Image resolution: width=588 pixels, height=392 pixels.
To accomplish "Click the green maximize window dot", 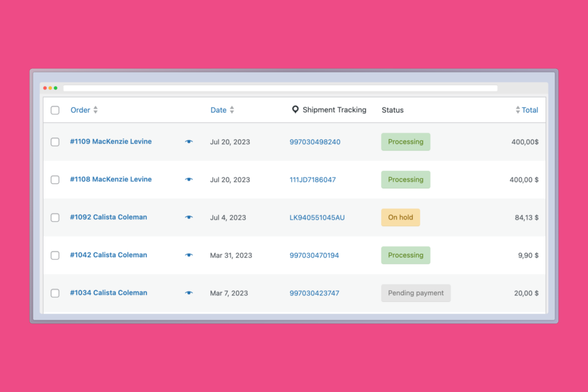I will pos(56,88).
